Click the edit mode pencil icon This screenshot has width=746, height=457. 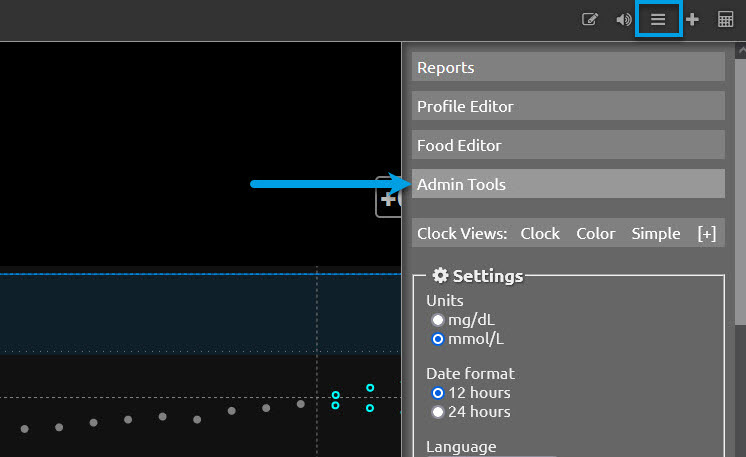click(x=590, y=19)
